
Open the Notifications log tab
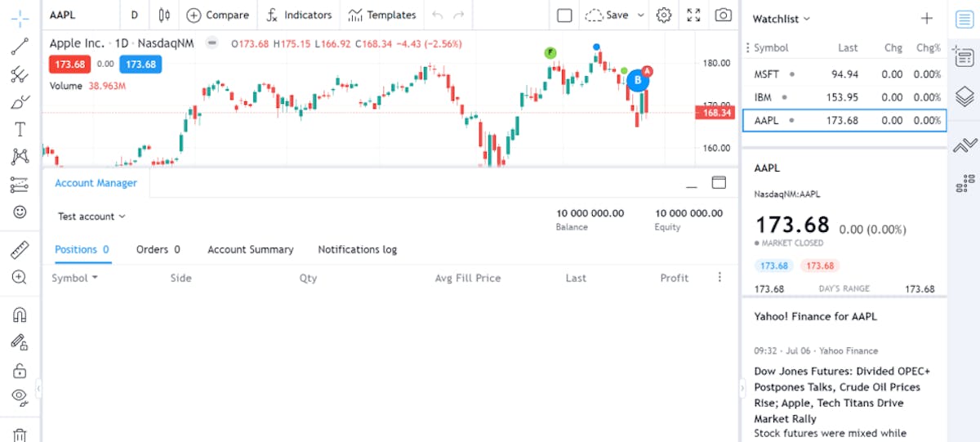(x=358, y=250)
